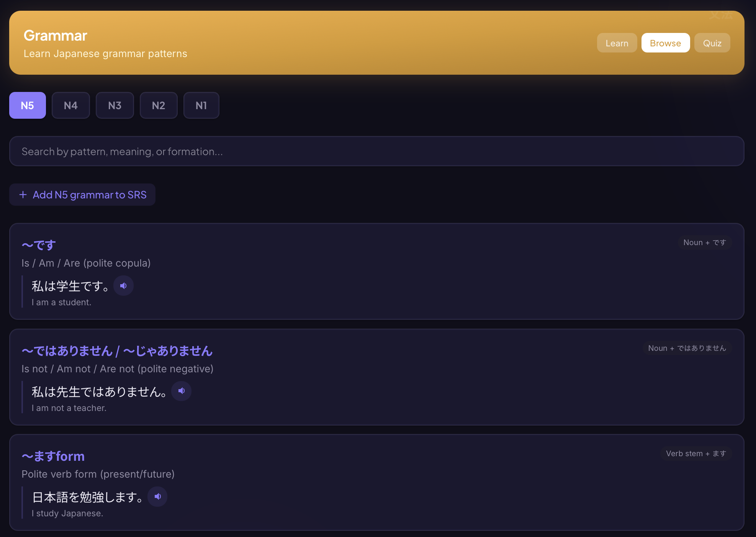Image resolution: width=756 pixels, height=537 pixels.
Task: Play audio for 日本語を勉強します sentence
Action: pyautogui.click(x=157, y=497)
